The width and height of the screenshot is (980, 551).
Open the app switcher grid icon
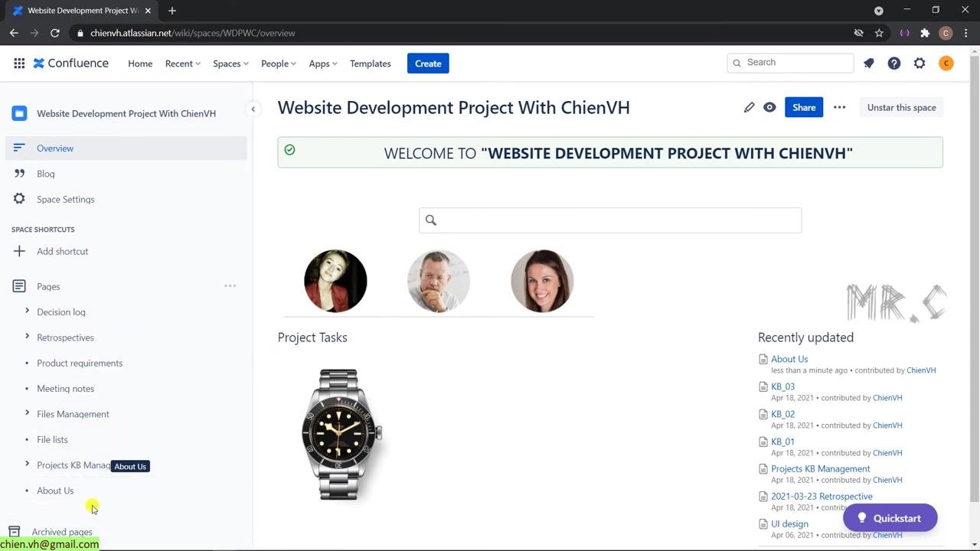(19, 64)
